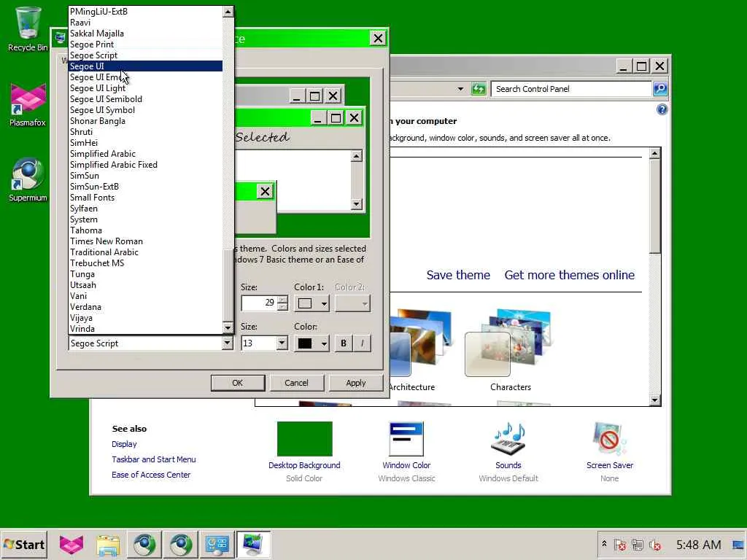This screenshot has width=747, height=560.
Task: Open Ease of Access Center link
Action: tap(150, 475)
